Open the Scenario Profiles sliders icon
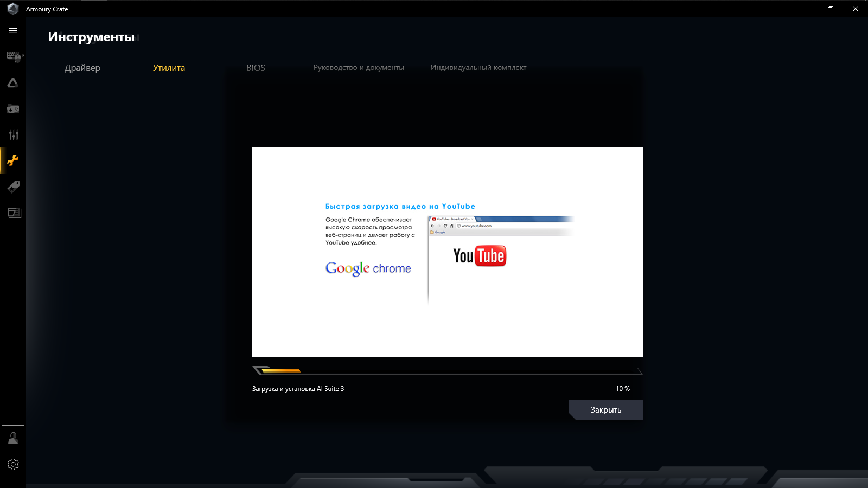The height and width of the screenshot is (488, 868). click(13, 135)
